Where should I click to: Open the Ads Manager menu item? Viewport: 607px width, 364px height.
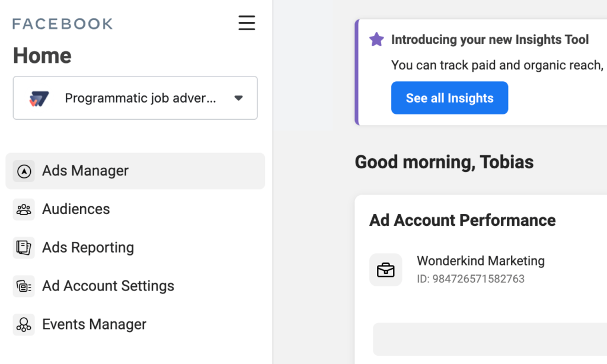(85, 171)
